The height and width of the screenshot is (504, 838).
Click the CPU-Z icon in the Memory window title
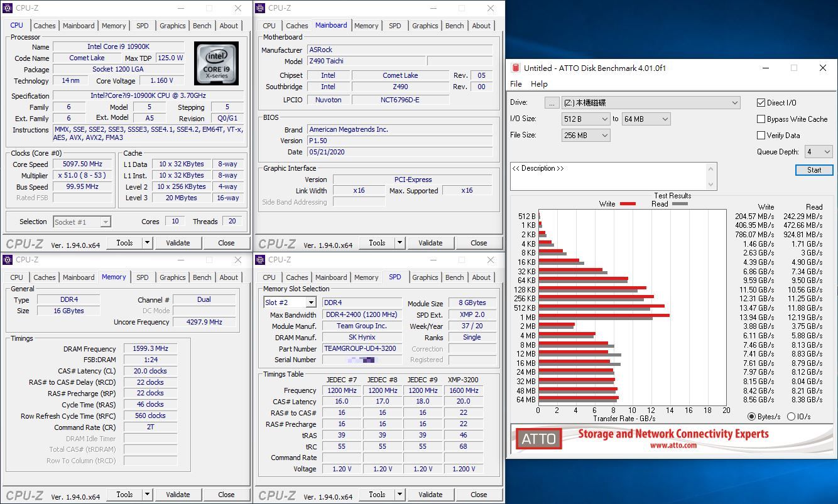pos(8,260)
